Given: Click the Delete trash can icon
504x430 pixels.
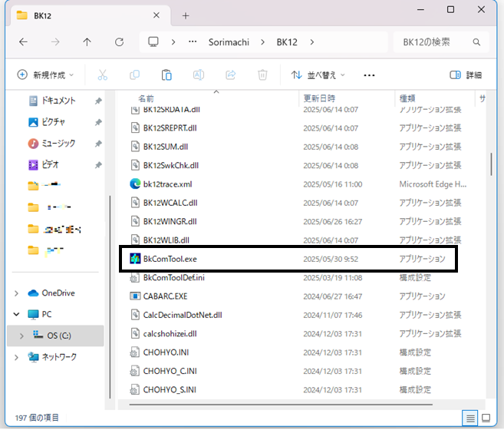Looking at the screenshot, I should tap(262, 75).
